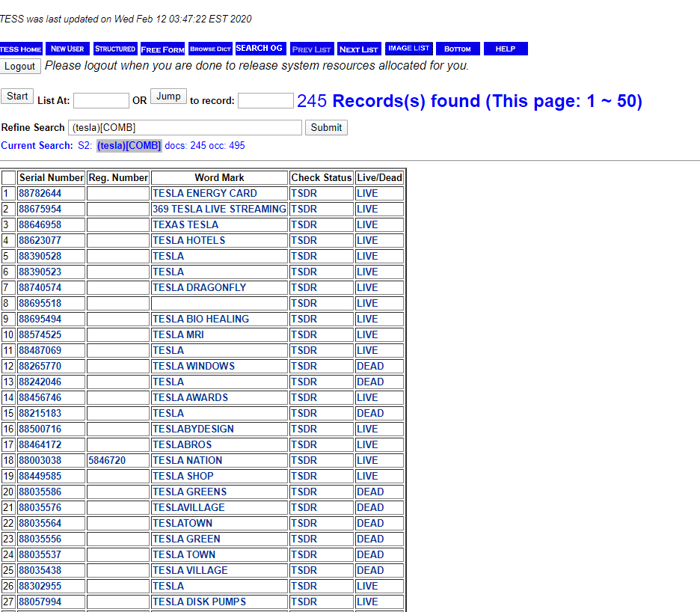Jump to Bottom of page
Image resolution: width=700 pixels, height=612 pixels.
tap(458, 49)
